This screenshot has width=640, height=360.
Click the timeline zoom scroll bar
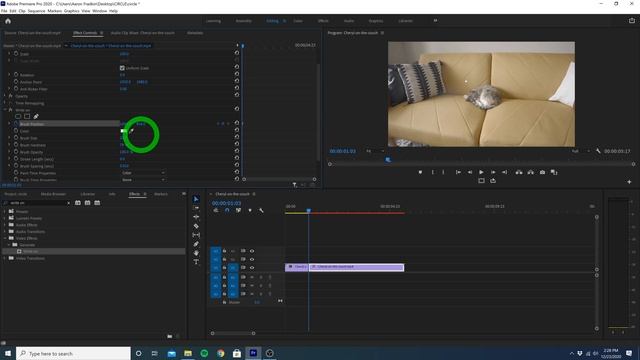click(x=233, y=333)
